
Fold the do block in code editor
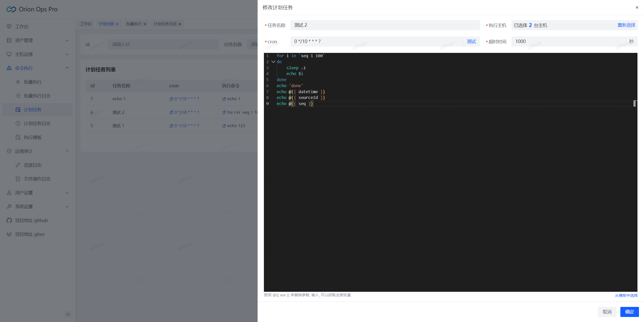273,62
